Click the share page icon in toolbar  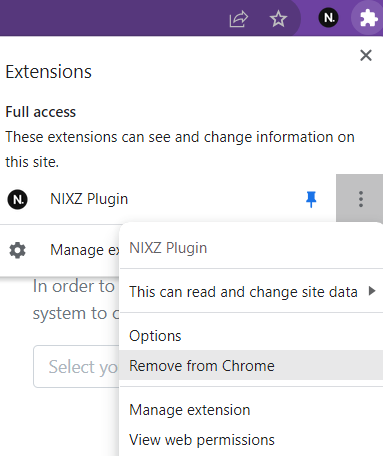point(239,18)
